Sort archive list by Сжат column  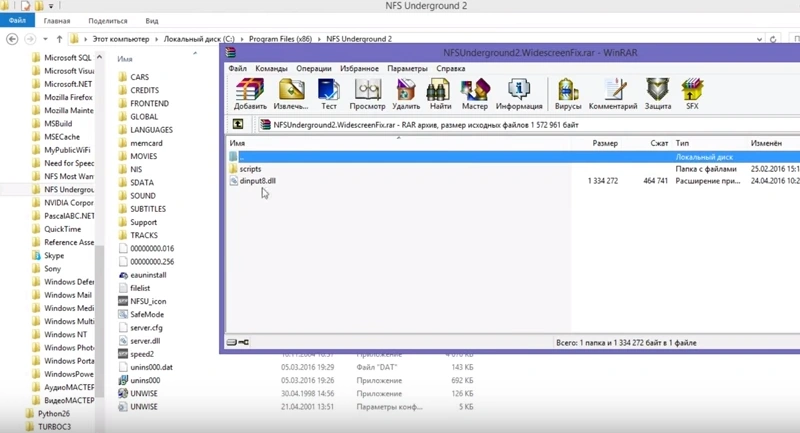pos(659,143)
